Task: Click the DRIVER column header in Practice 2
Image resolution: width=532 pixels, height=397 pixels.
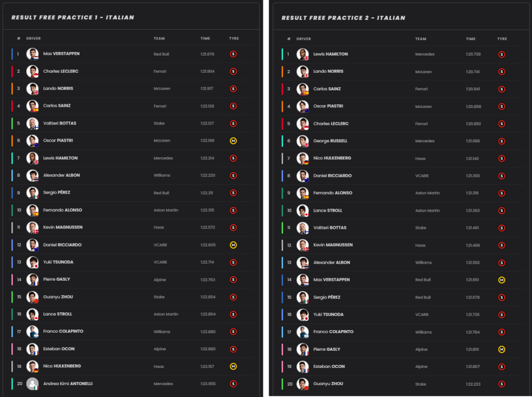Action: coord(304,39)
